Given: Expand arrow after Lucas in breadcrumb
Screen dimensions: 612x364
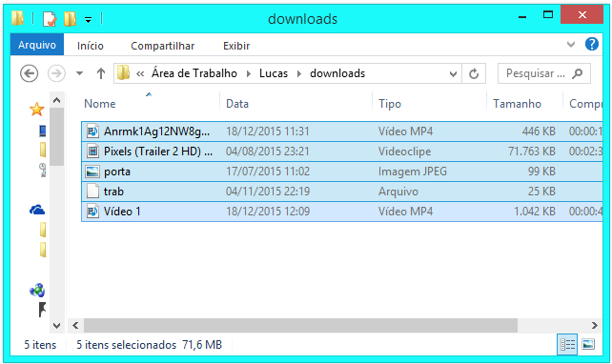Looking at the screenshot, I should tap(299, 73).
